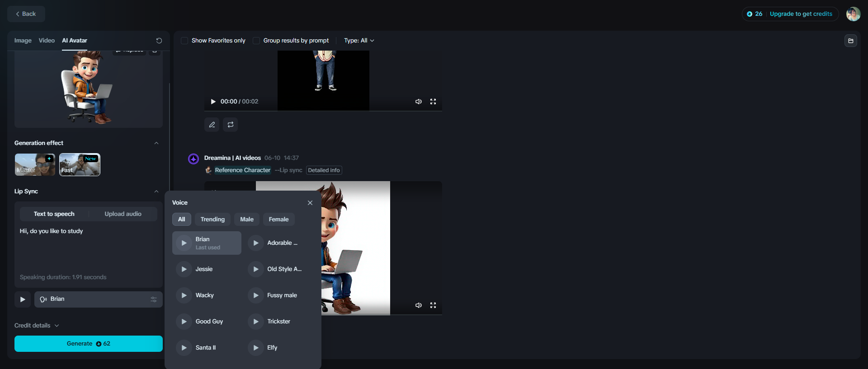Close the Voice panel
The width and height of the screenshot is (868, 369).
(x=310, y=203)
